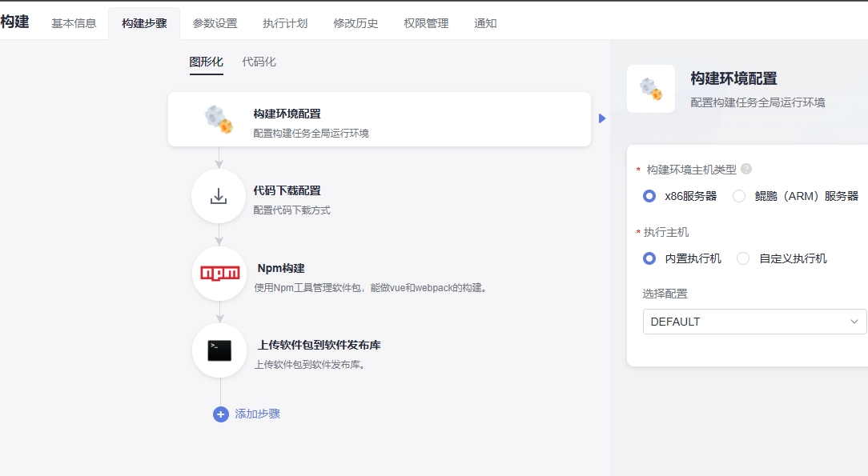This screenshot has height=476, width=868.
Task: Select the npm logo icon step
Action: (x=219, y=274)
